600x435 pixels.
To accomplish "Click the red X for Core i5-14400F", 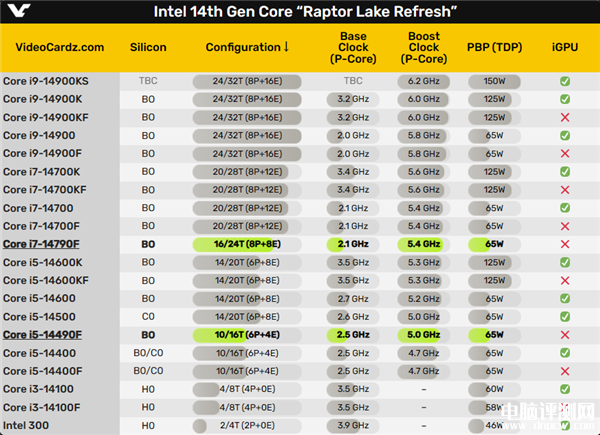I will (565, 371).
